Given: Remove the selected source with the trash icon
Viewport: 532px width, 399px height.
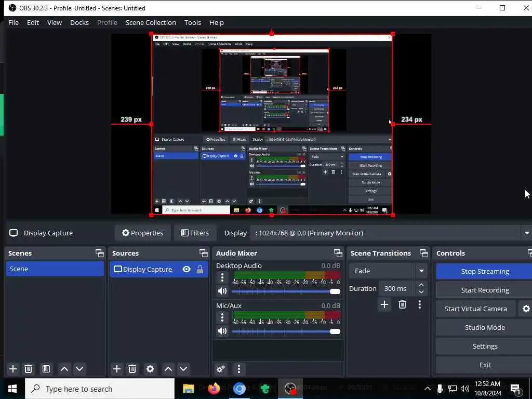Looking at the screenshot, I should tap(132, 369).
